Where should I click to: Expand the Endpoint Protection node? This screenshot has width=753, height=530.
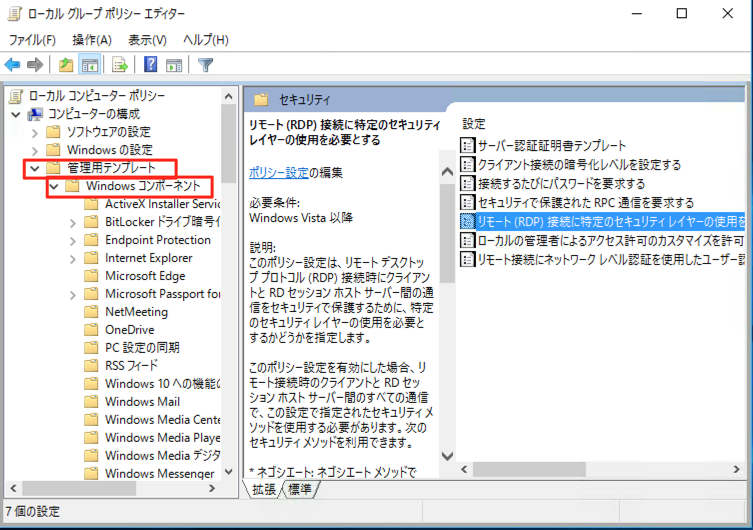(x=73, y=241)
